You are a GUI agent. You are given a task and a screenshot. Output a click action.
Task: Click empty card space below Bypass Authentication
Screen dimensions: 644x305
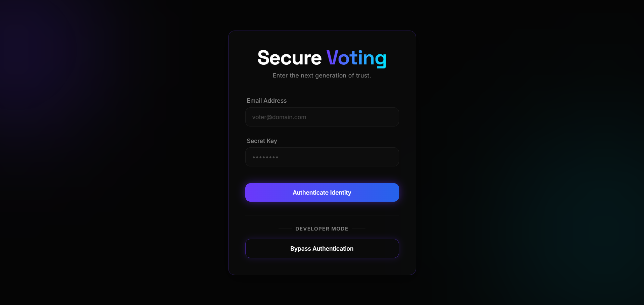click(322, 266)
